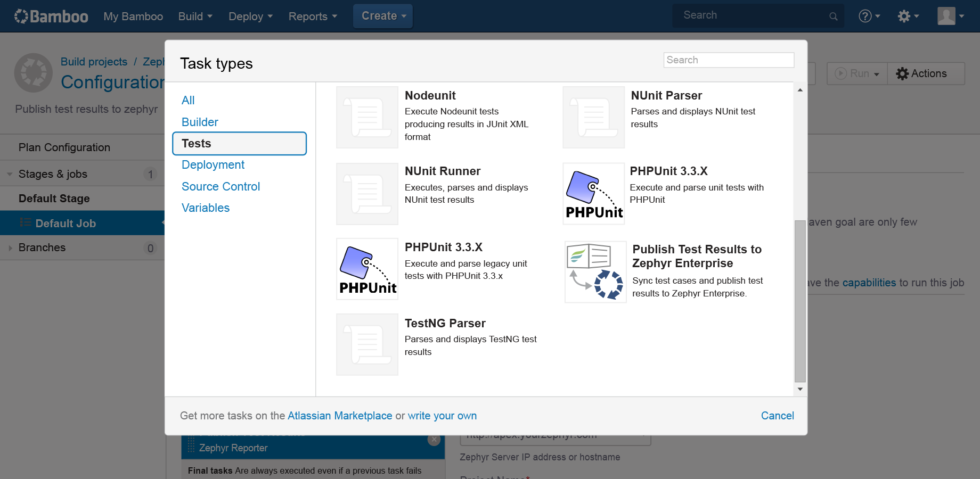Click the Task types search field

click(x=729, y=60)
